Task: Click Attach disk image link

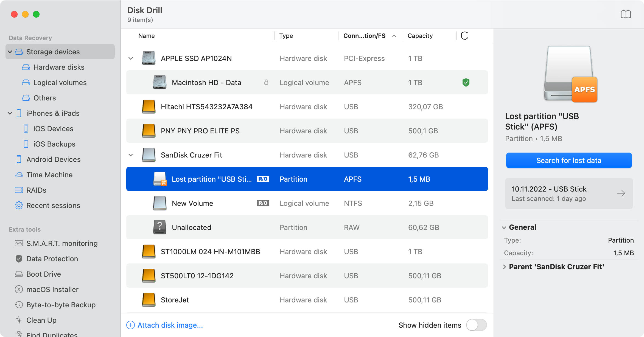Action: [x=165, y=325]
